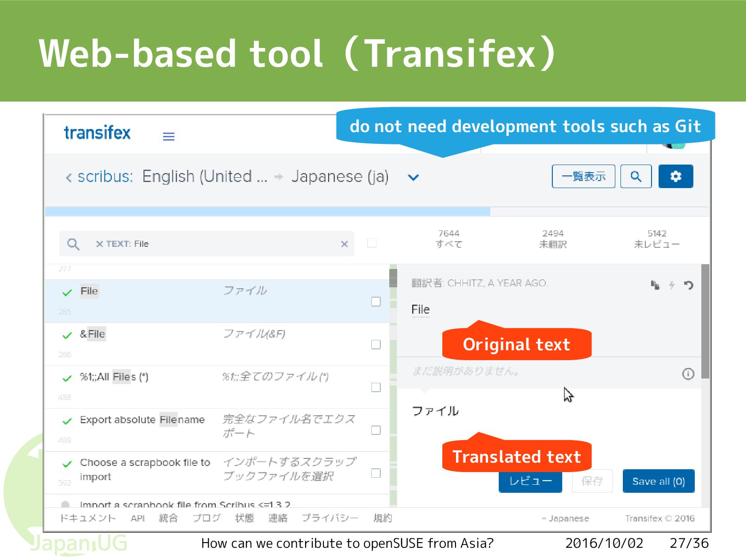Image resolution: width=746 pixels, height=560 pixels.
Task: Check the box for Export absolute Filename
Action: pyautogui.click(x=376, y=430)
